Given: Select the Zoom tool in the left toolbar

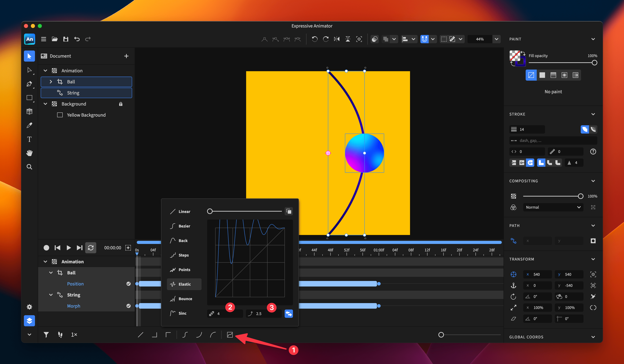Looking at the screenshot, I should click(29, 167).
